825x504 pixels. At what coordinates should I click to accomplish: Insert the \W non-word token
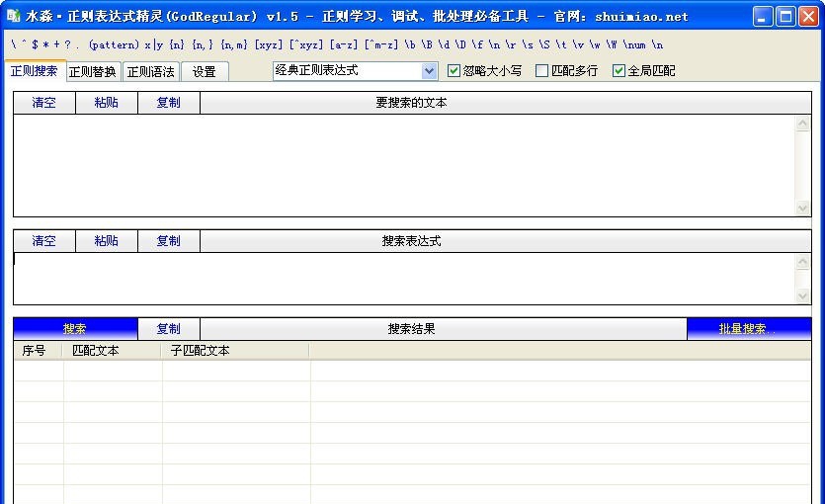point(612,44)
